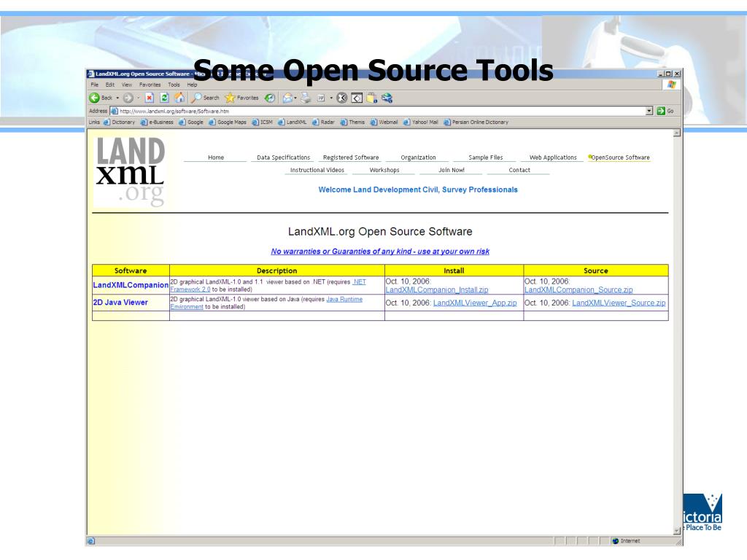747x560 pixels.
Task: Go to the OpenSource Software tab
Action: click(x=619, y=157)
